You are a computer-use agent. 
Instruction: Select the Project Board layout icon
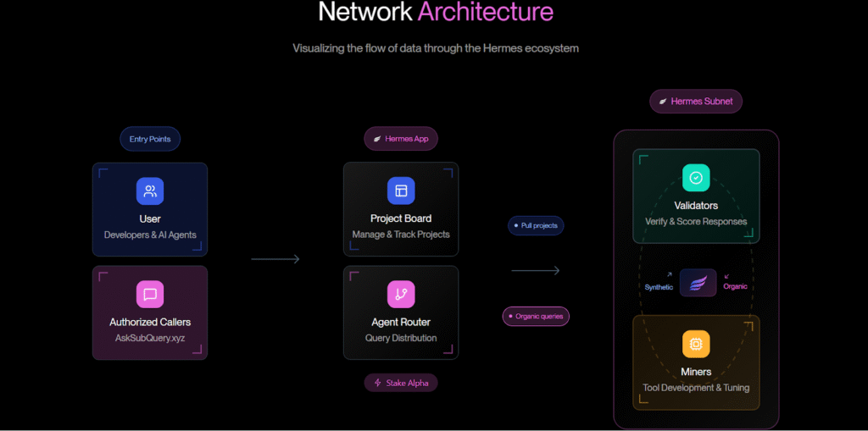coord(401,191)
